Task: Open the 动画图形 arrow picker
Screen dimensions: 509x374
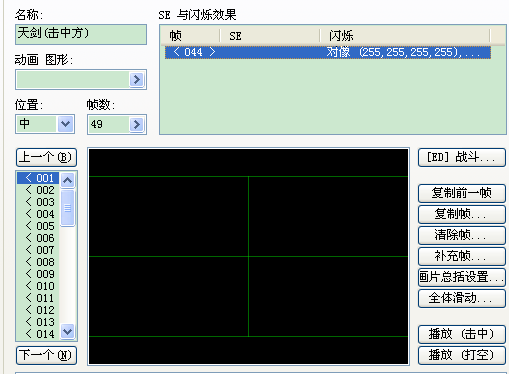Action: click(x=136, y=79)
